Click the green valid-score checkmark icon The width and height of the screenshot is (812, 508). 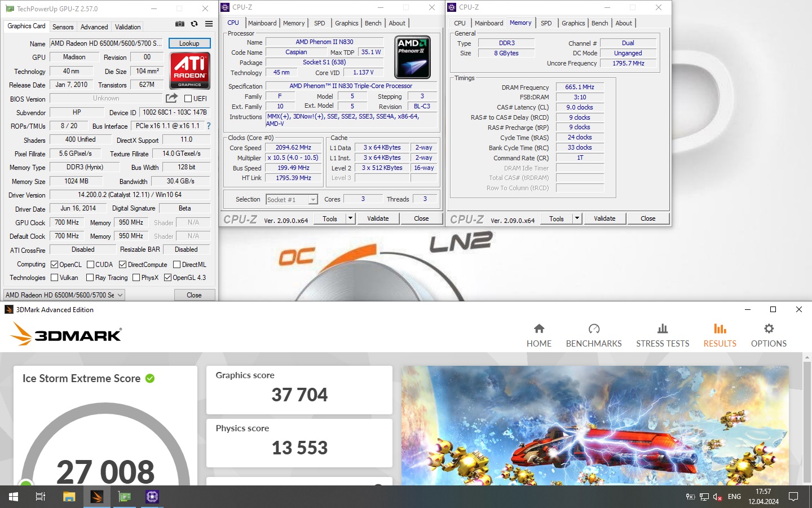point(150,378)
